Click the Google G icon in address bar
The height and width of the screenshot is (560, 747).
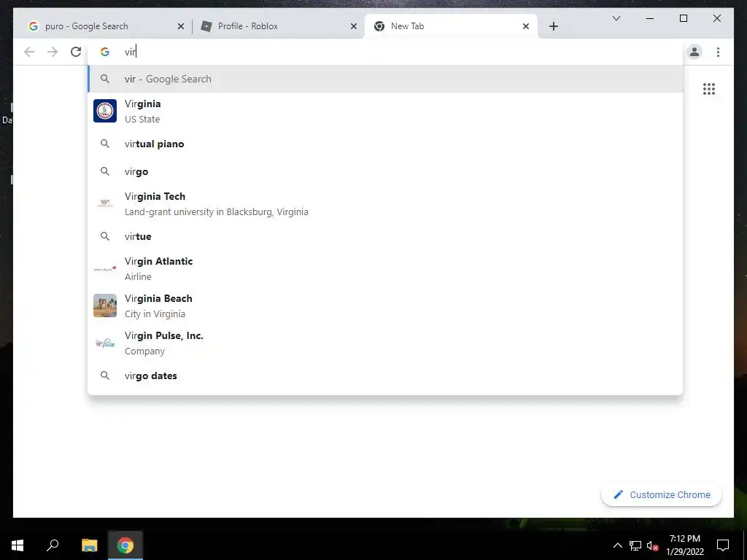pyautogui.click(x=105, y=52)
